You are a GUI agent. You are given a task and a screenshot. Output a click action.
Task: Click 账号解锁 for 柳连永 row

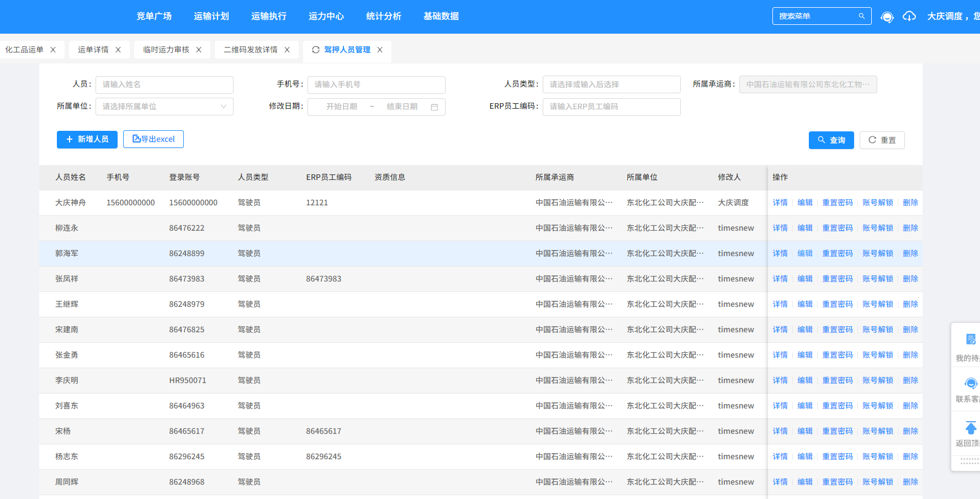tap(878, 228)
